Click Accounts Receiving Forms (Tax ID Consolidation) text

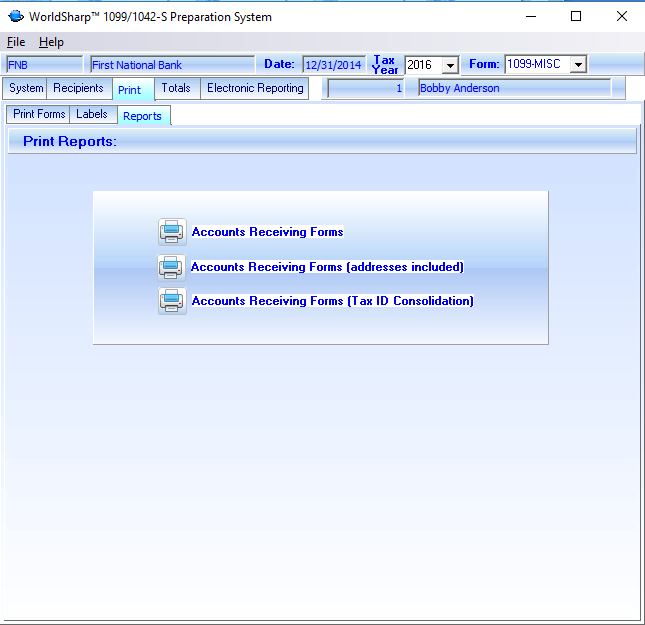click(x=332, y=301)
